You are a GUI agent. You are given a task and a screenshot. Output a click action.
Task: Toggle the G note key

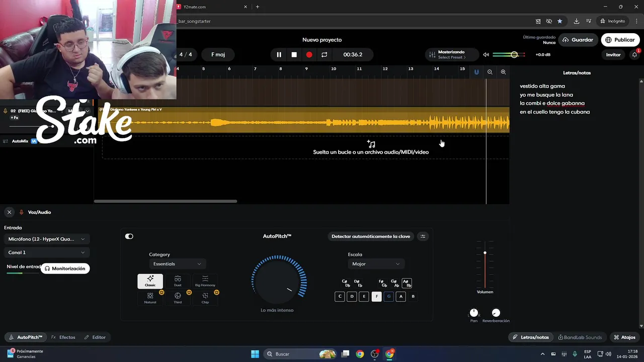point(388,297)
